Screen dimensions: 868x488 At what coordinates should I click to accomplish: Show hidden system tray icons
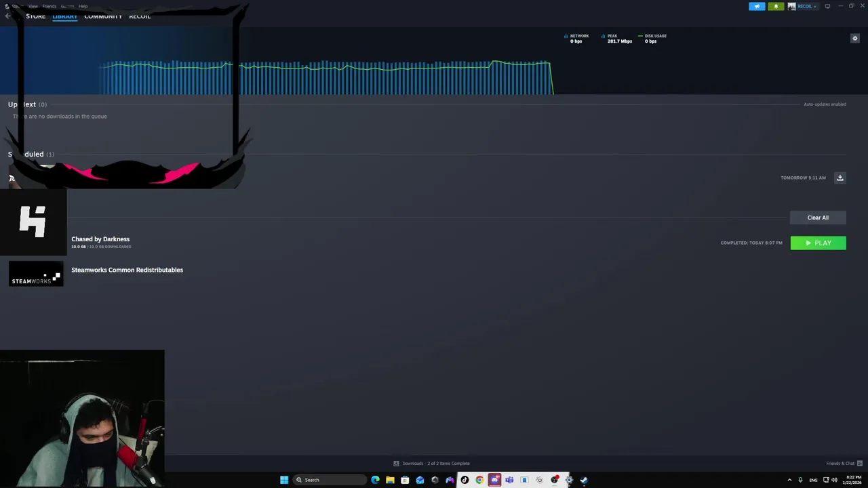(x=789, y=480)
